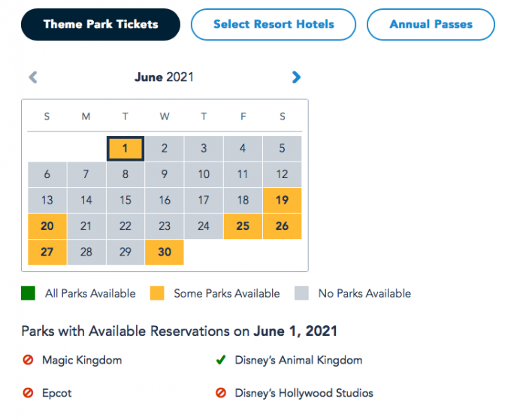
Task: Pick June 19 on the calendar
Action: [x=282, y=201]
